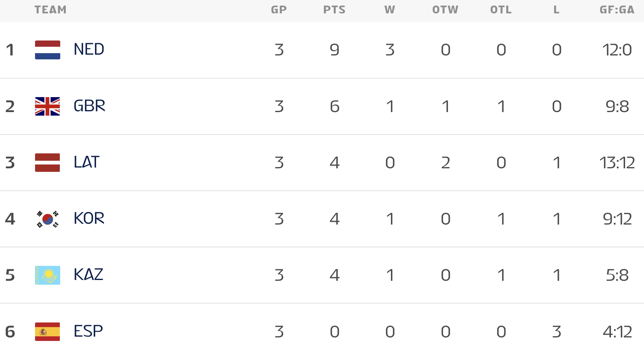Open the GBR team link
The width and height of the screenshot is (644, 350).
(89, 106)
